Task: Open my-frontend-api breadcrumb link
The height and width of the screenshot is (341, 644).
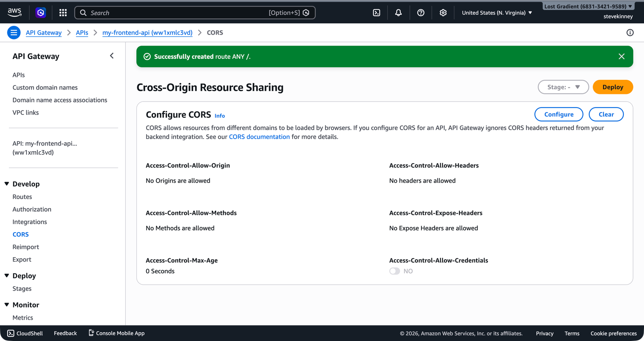Action: 147,33
